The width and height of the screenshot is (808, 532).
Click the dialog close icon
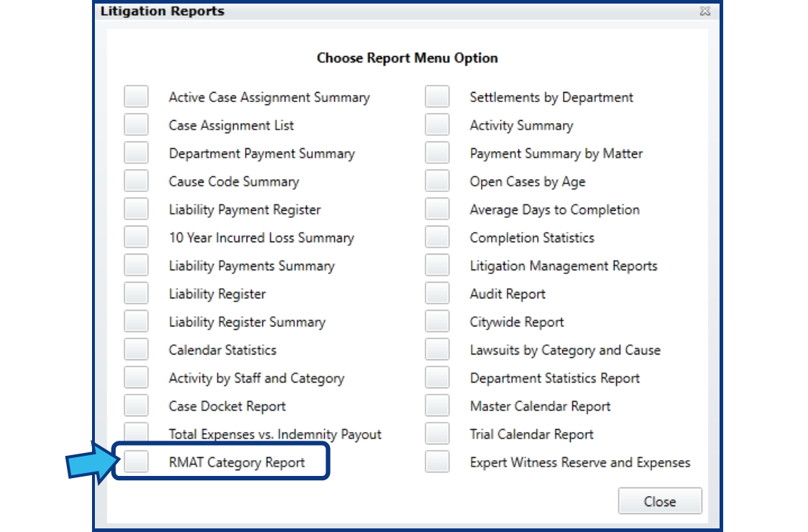click(x=705, y=11)
